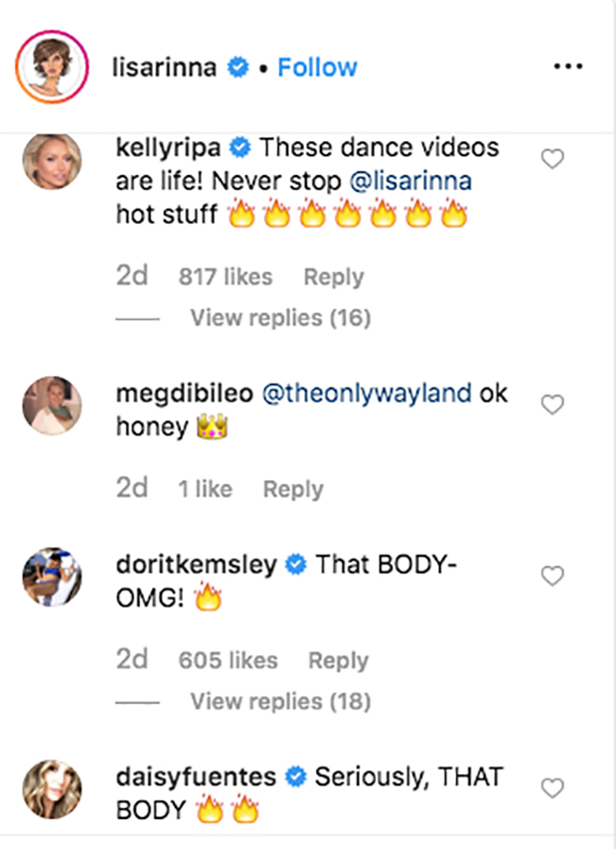Open the heart toggle on doritkemsley's comment

pyautogui.click(x=552, y=575)
